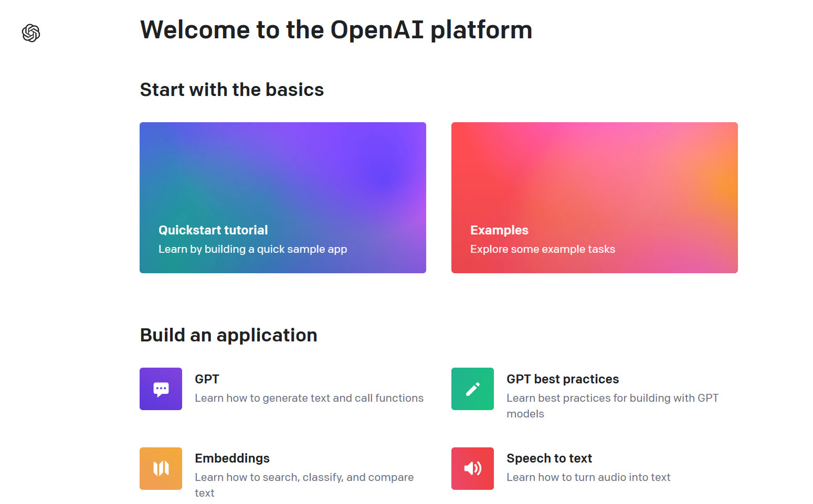The width and height of the screenshot is (813, 504).
Task: Click the green pencil best practices icon
Action: [472, 389]
